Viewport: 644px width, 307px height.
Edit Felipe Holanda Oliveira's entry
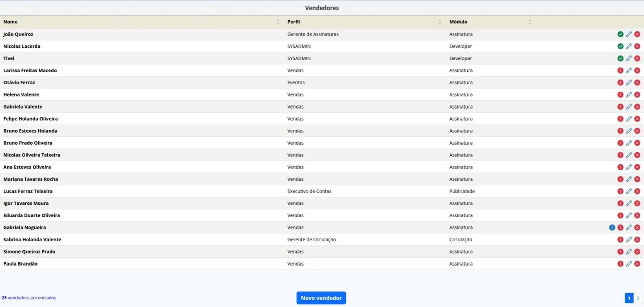[629, 119]
